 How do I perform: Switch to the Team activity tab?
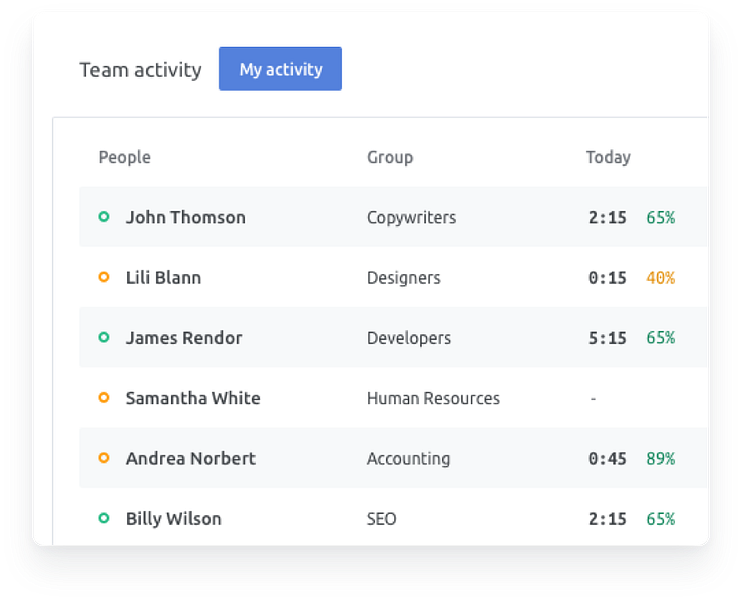(x=140, y=70)
